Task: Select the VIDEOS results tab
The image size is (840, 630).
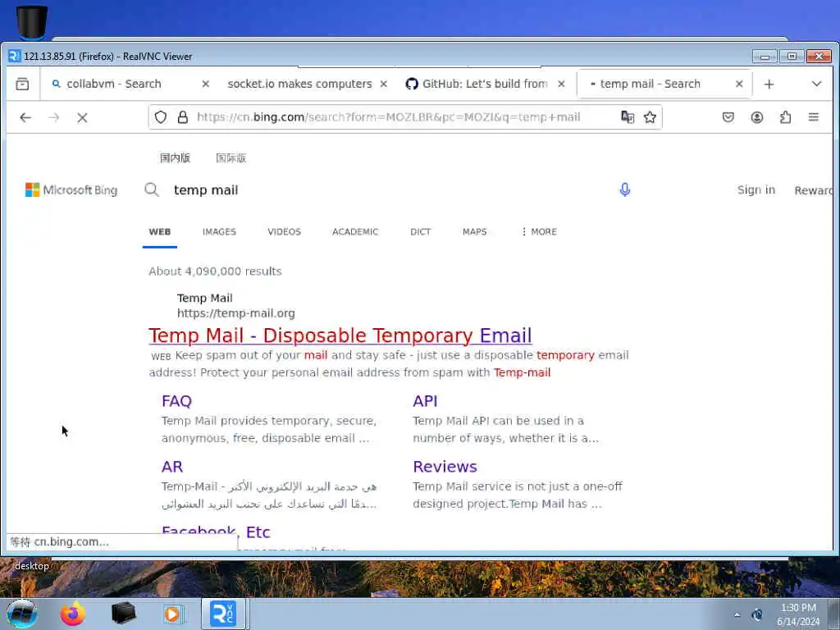Action: (x=284, y=232)
